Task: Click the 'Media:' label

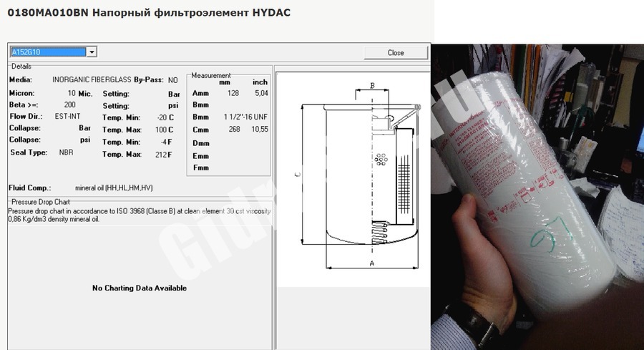Action: (x=21, y=79)
